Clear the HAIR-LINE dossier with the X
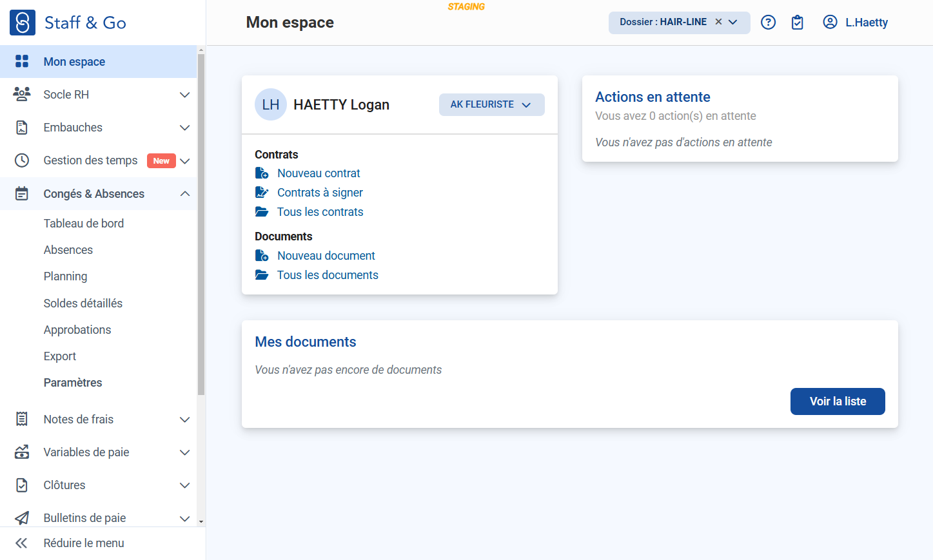The width and height of the screenshot is (933, 560). coord(718,22)
